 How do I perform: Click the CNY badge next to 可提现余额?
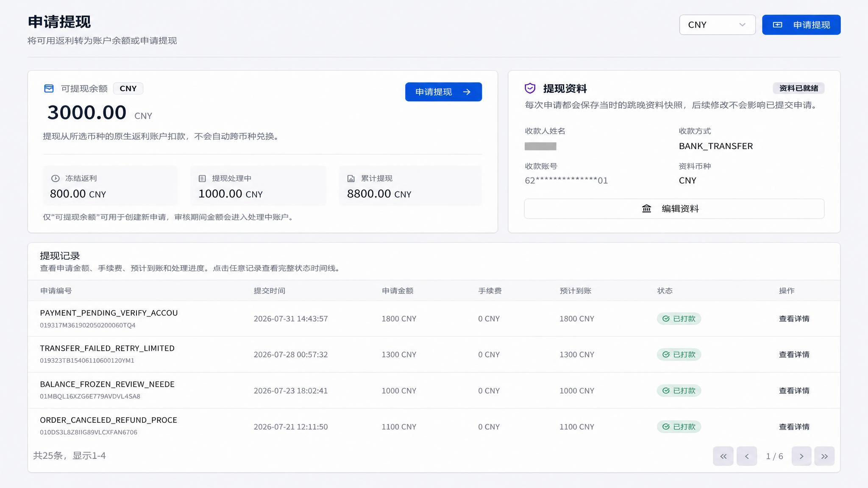[128, 89]
